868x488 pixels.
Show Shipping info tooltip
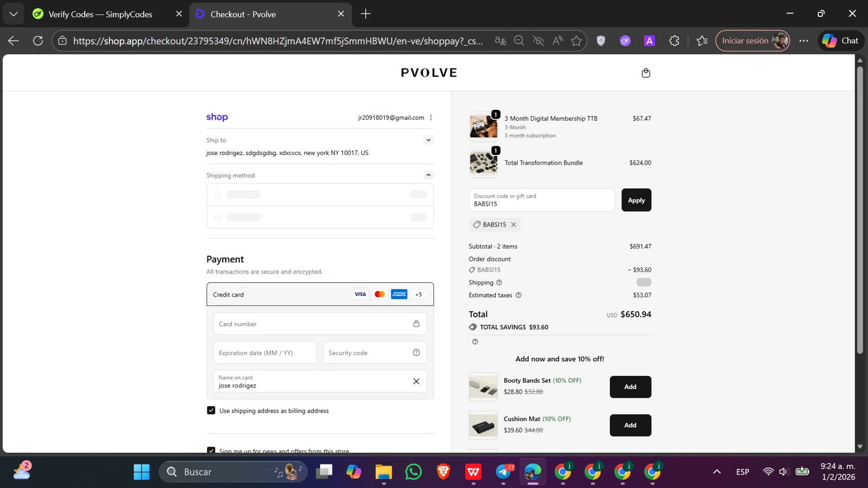coord(499,283)
